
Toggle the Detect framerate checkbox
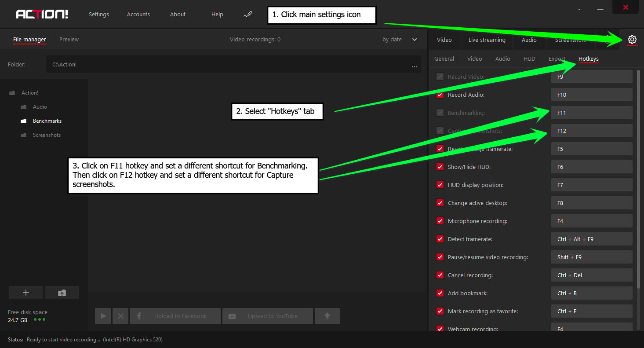(x=440, y=239)
